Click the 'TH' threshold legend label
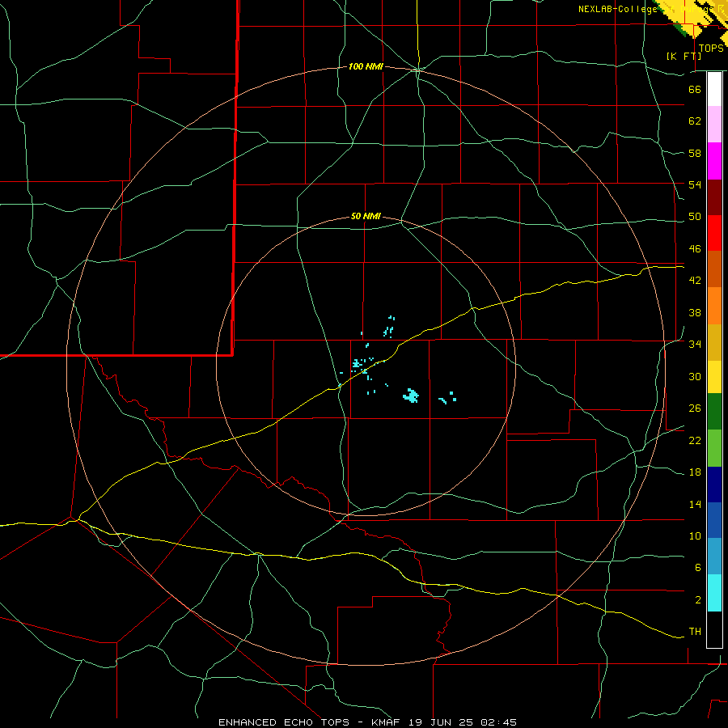Image resolution: width=728 pixels, height=728 pixels. coord(695,632)
